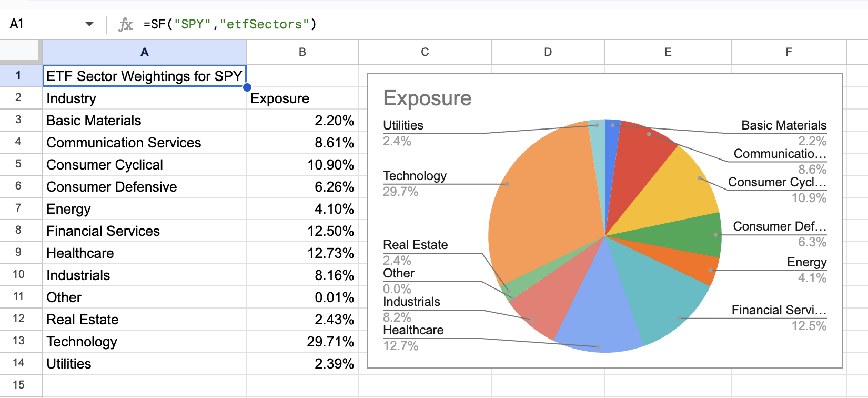Click the 'Industrials' pie chart label
Screen dimensions: 868x398
(x=411, y=302)
